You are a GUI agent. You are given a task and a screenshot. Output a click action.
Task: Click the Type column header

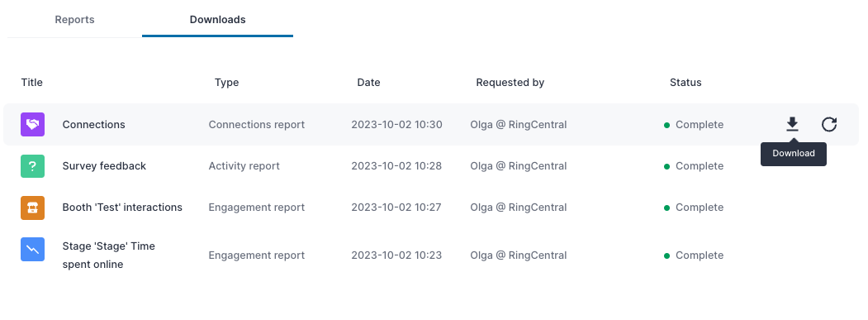(226, 82)
